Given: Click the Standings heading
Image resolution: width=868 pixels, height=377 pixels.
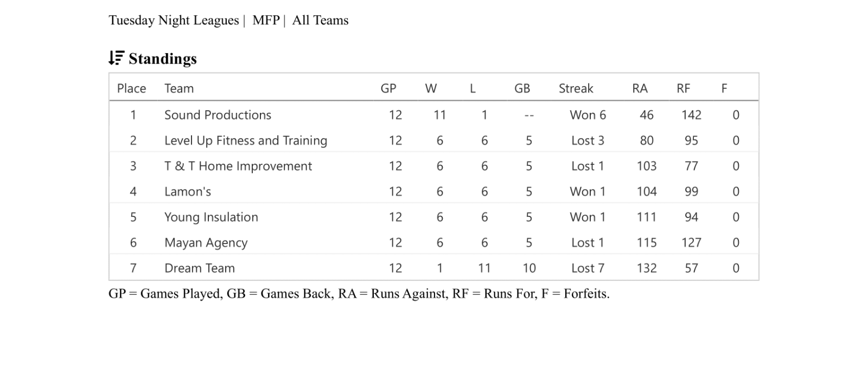Looking at the screenshot, I should 162,59.
